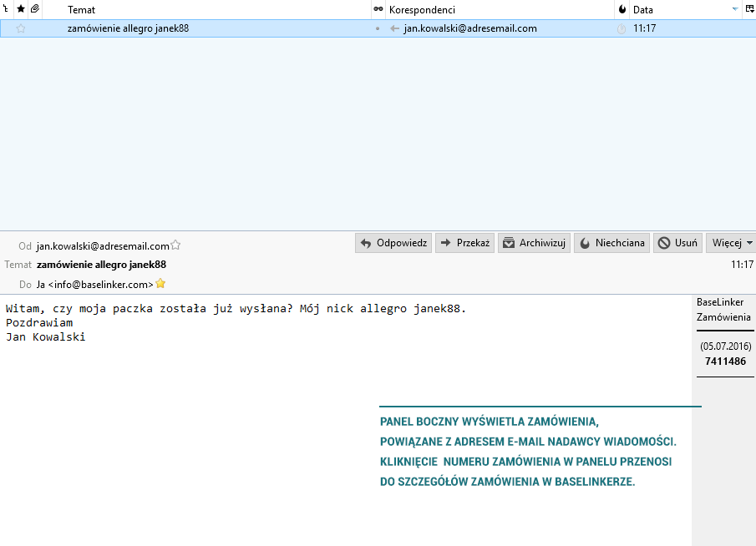The height and width of the screenshot is (546, 756).
Task: Click the reply arrow icon beside the list correspondent
Action: click(394, 28)
